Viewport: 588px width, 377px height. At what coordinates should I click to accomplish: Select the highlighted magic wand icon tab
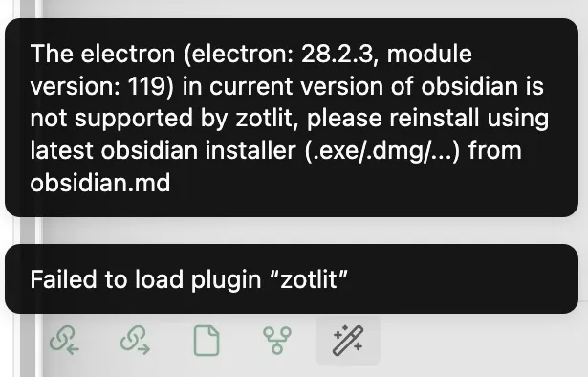point(348,341)
